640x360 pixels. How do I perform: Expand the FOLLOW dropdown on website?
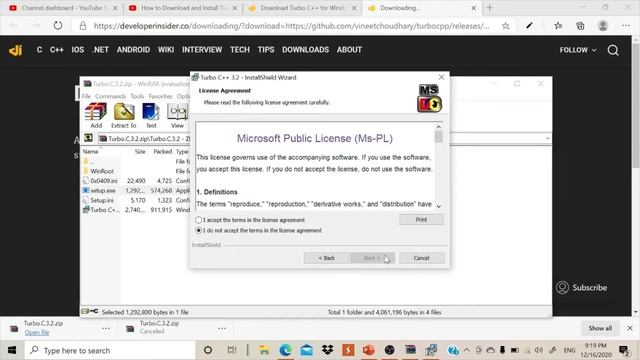(578, 50)
